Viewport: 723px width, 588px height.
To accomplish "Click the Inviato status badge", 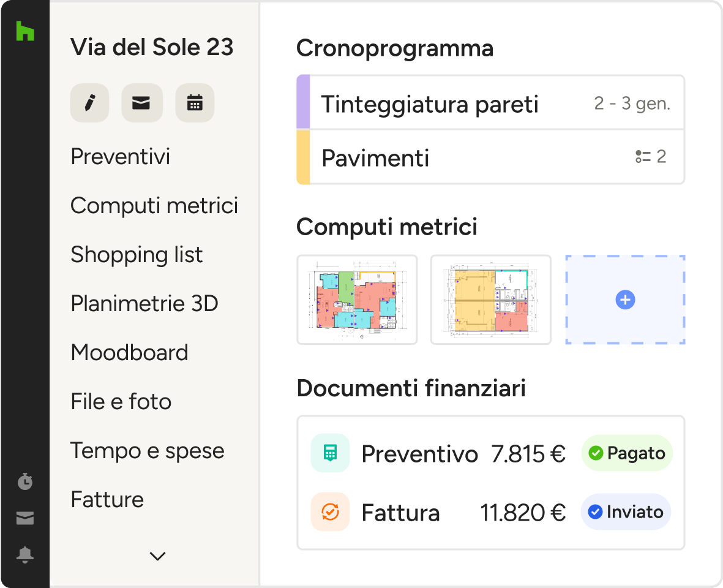I will click(626, 511).
